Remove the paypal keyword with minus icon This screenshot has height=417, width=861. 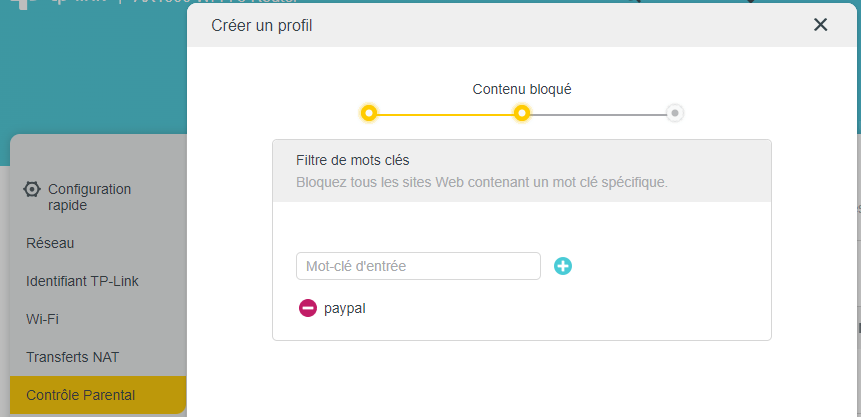pos(308,308)
